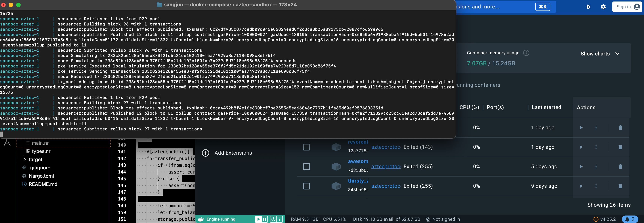
Task: Click the Showing 26 items label
Action: point(609,205)
